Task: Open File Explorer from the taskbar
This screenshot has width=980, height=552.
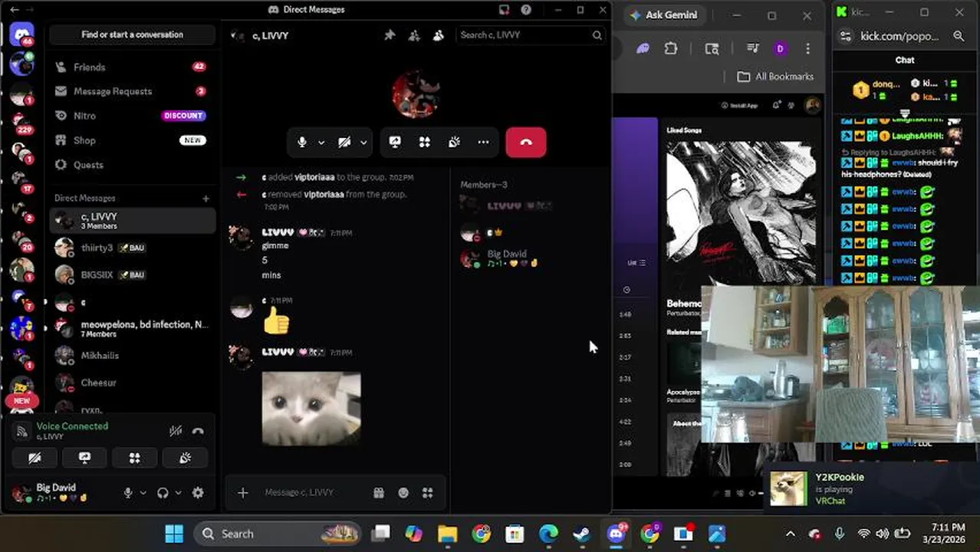Action: 448,534
